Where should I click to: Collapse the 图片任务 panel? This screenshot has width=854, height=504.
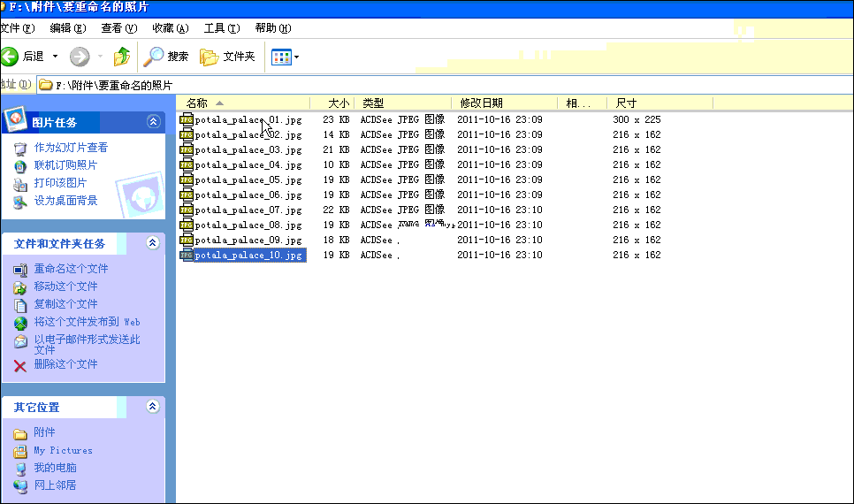tap(153, 122)
